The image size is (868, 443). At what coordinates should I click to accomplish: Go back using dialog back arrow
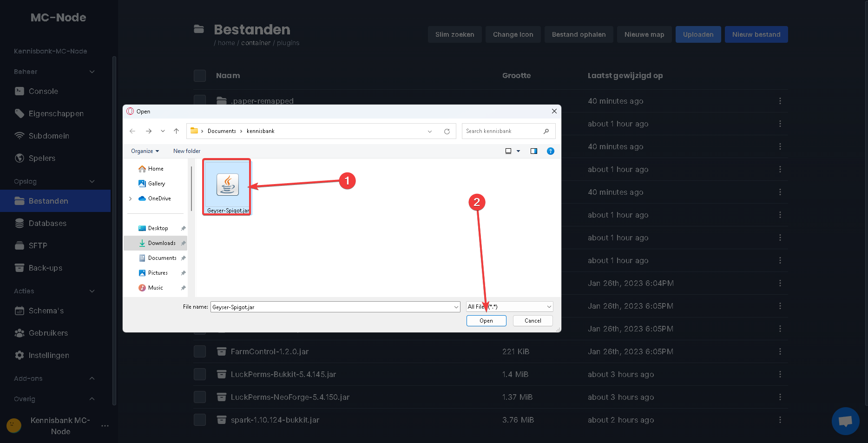[x=132, y=131]
